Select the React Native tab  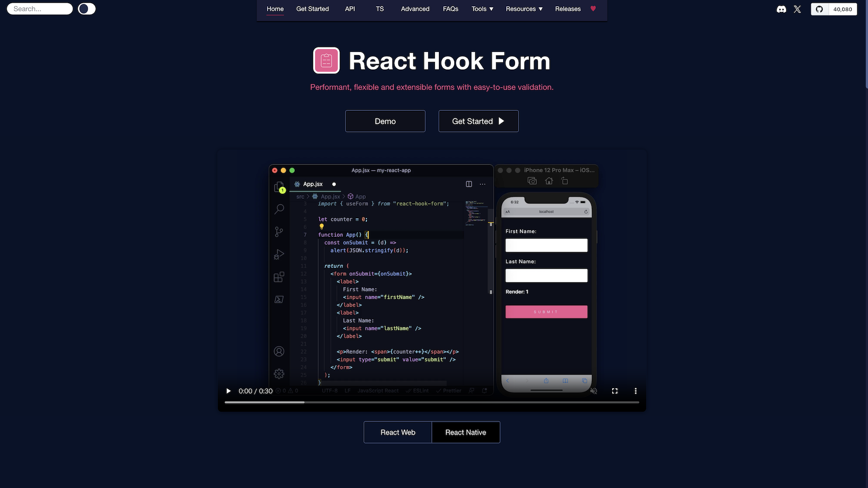tap(466, 432)
